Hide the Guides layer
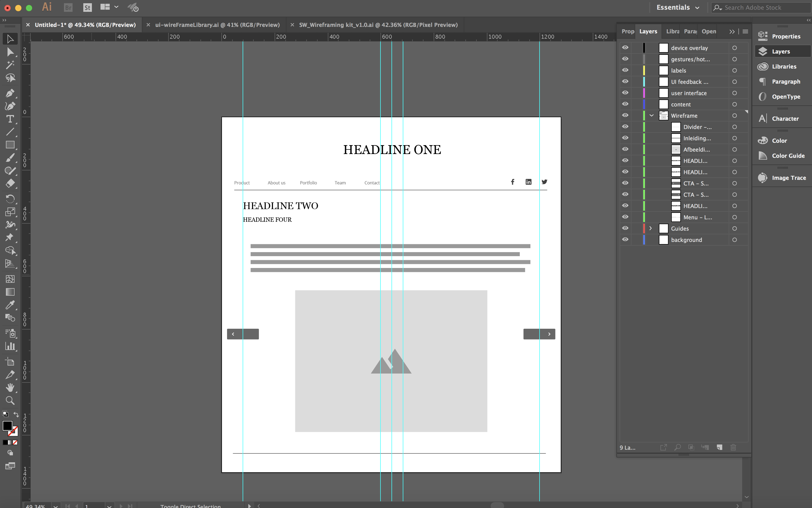The image size is (812, 508). (625, 228)
